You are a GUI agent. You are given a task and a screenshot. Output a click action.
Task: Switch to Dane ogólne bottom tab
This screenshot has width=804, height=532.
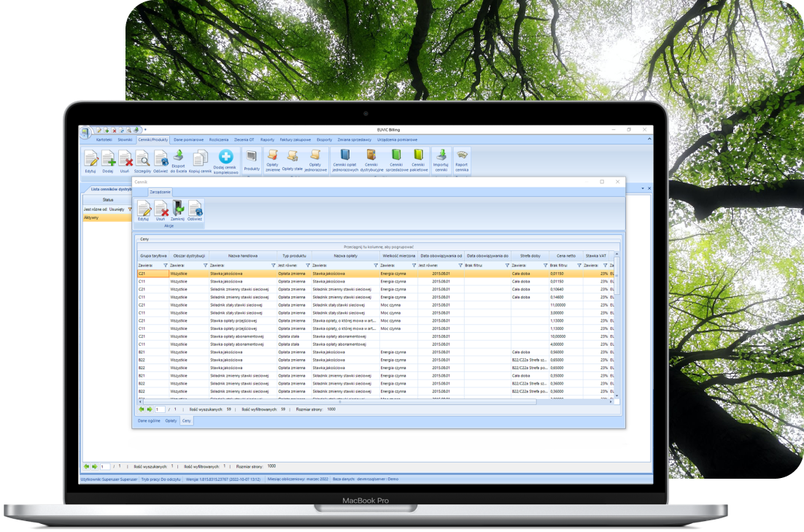pos(149,420)
